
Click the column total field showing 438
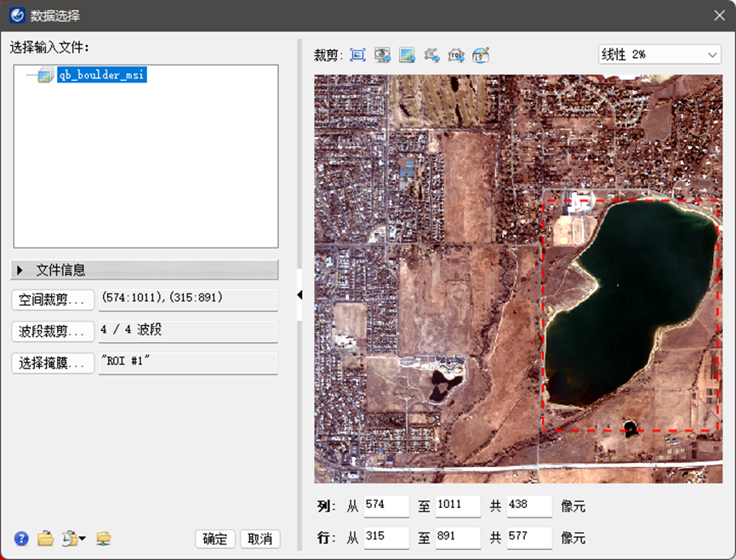(529, 506)
